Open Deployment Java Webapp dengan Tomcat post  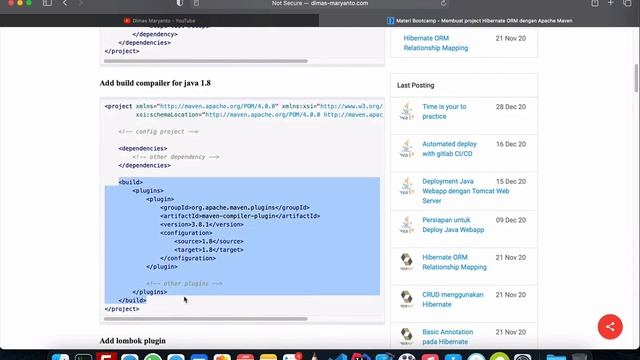pyautogui.click(x=465, y=191)
